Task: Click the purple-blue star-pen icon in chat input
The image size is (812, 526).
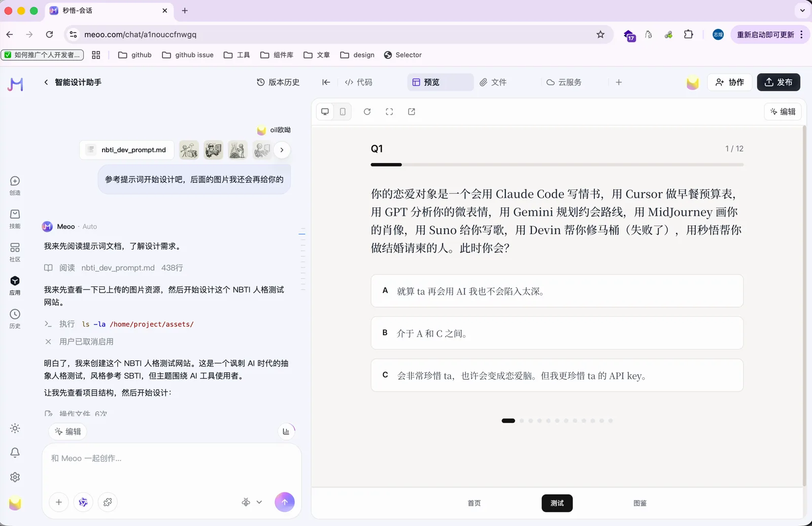Action: [x=83, y=502]
